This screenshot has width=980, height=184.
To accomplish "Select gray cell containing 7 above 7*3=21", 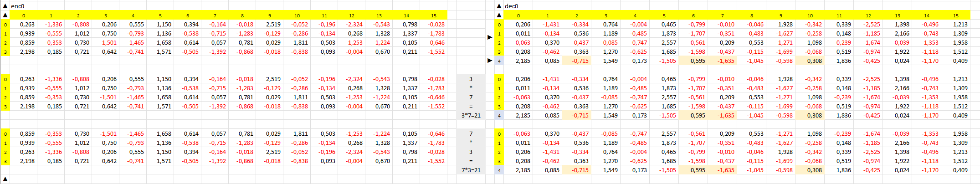I will pos(471,133).
